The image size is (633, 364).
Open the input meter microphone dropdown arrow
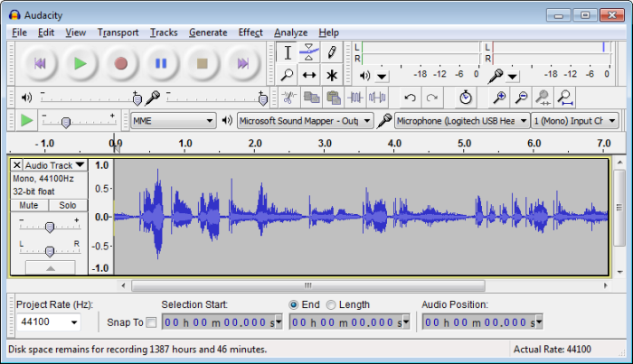513,76
